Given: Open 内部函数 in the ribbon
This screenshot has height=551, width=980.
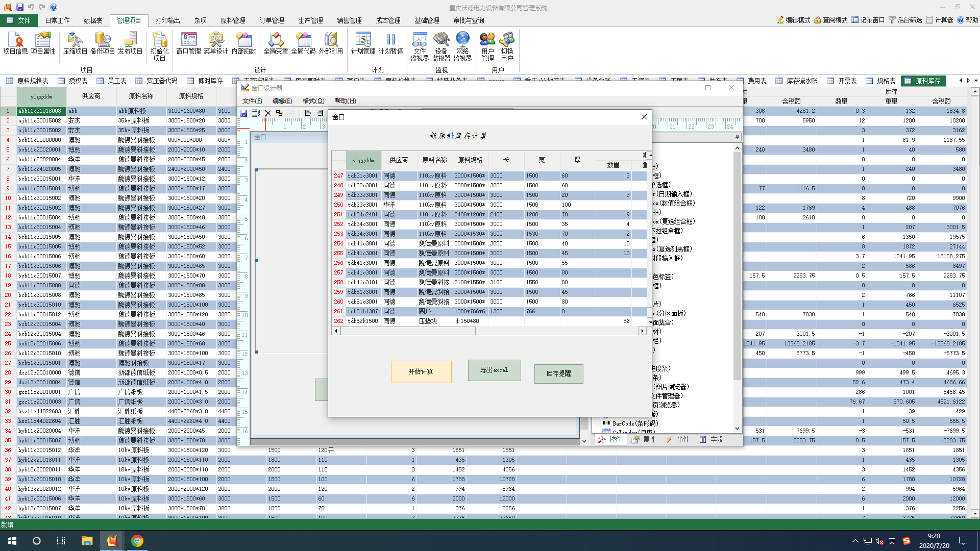Looking at the screenshot, I should pyautogui.click(x=243, y=43).
